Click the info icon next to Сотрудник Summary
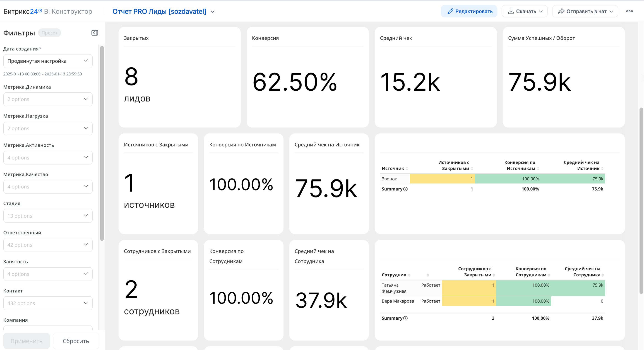Viewport: 644px width, 350px height. click(x=406, y=318)
